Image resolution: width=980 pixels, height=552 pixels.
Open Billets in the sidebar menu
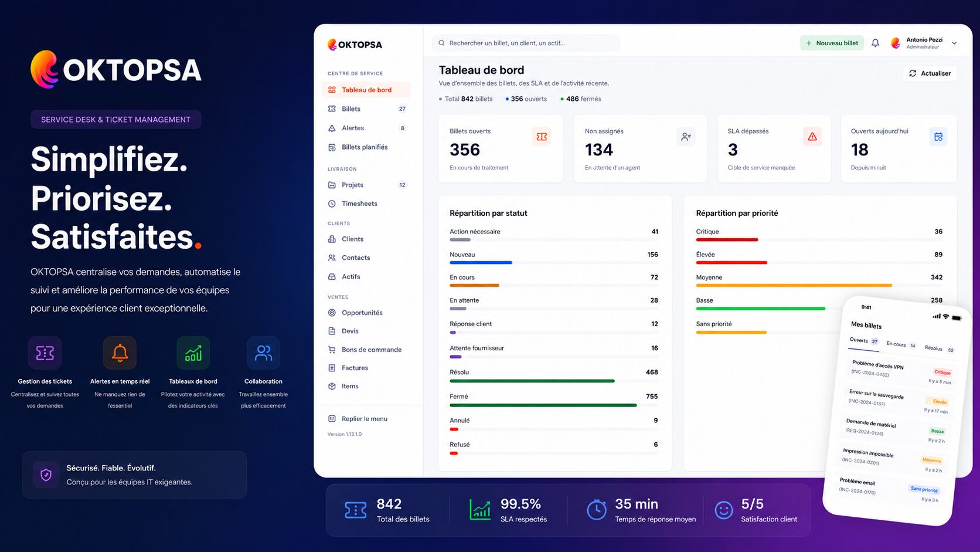pos(366,109)
